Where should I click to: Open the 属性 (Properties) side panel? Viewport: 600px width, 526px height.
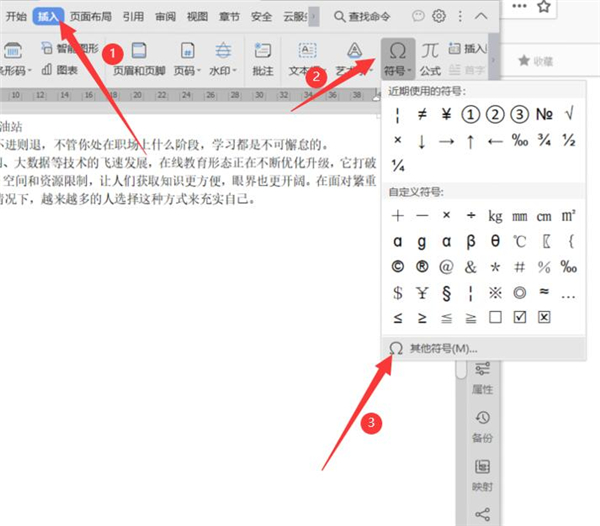point(483,378)
